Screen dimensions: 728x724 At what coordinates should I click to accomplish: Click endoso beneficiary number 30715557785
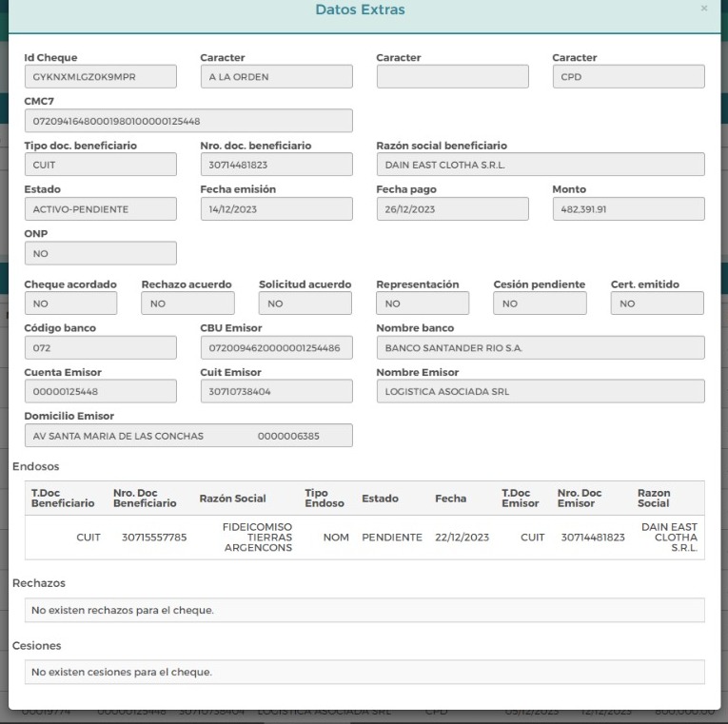tap(154, 537)
